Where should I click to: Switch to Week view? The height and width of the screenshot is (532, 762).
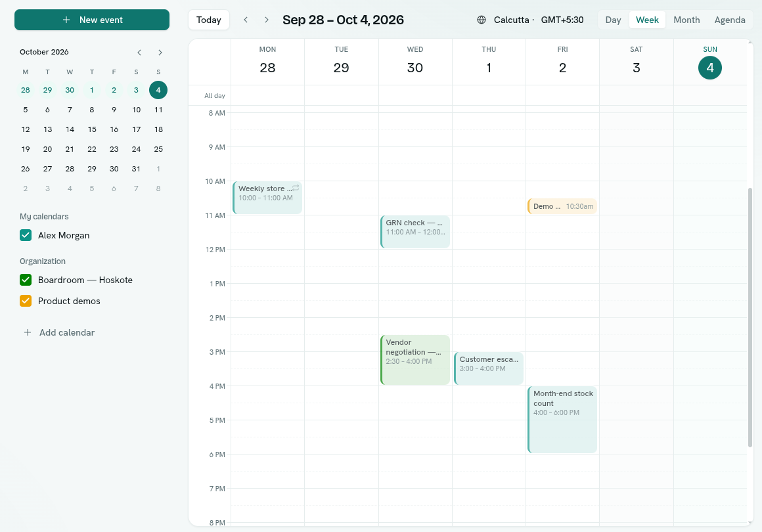pos(647,20)
